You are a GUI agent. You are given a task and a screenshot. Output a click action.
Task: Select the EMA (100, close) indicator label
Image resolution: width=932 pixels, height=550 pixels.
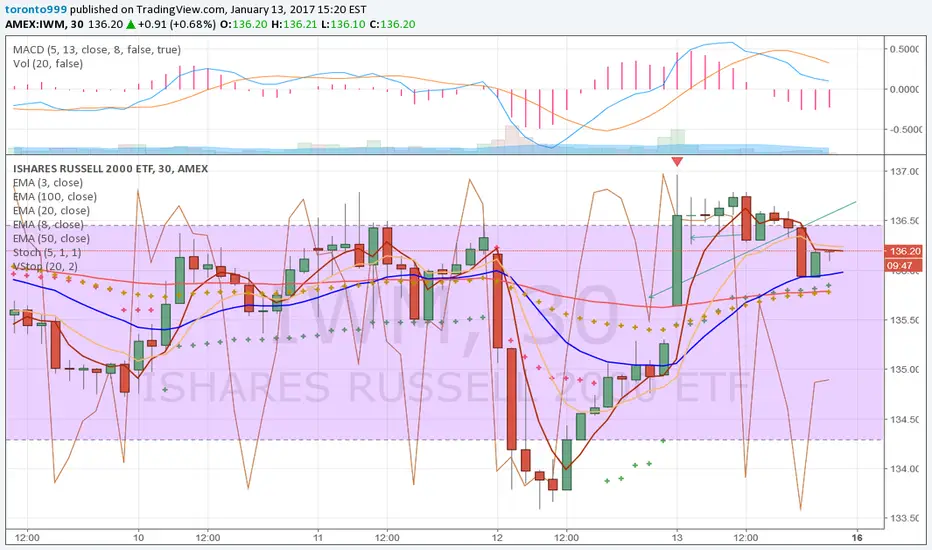[x=55, y=197]
